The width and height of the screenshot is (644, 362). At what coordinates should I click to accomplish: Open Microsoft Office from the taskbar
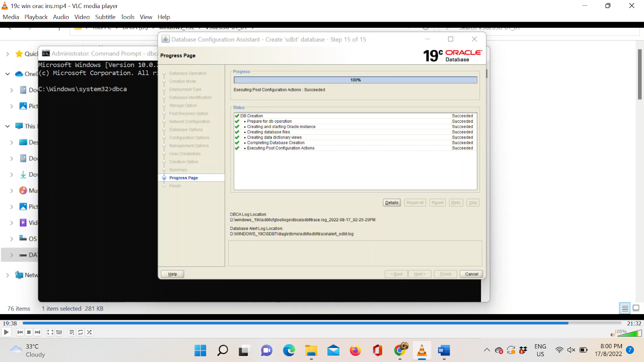point(378,351)
